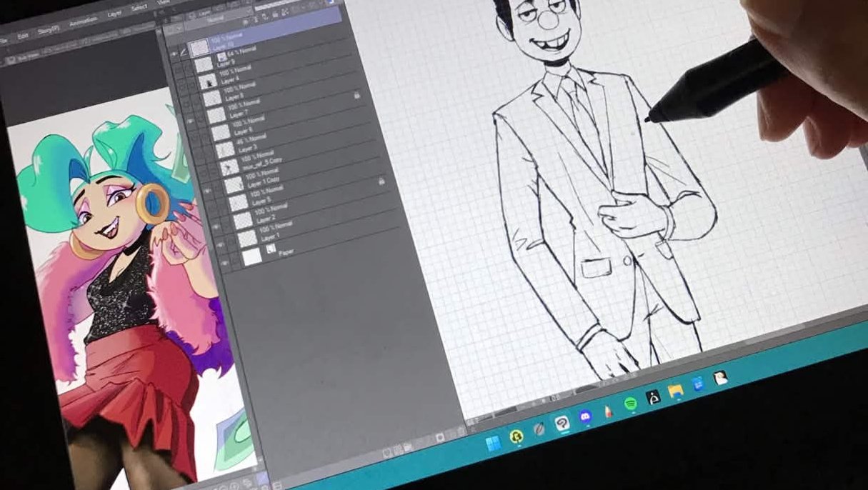
Task: Open the Animation menu
Action: [x=83, y=21]
